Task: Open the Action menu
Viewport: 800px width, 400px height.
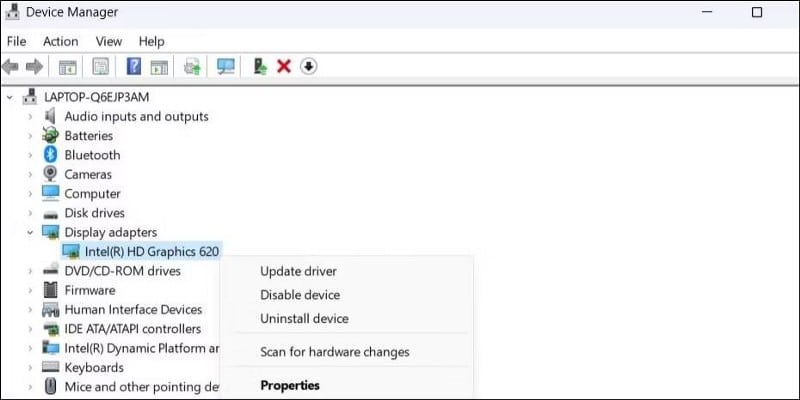Action: [61, 41]
